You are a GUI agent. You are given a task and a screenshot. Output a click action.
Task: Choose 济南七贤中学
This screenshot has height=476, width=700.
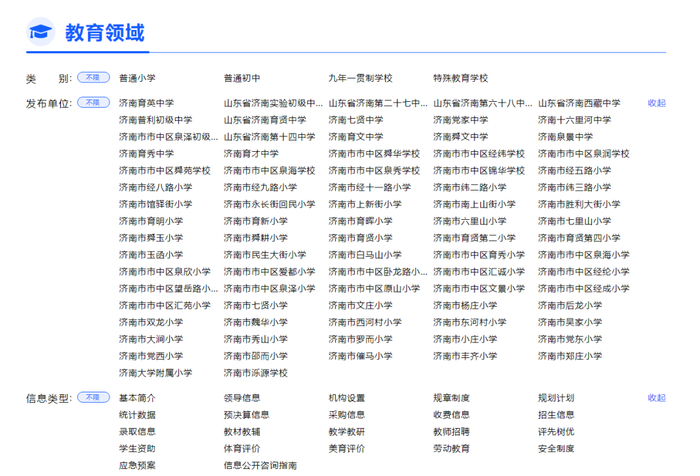(x=356, y=120)
